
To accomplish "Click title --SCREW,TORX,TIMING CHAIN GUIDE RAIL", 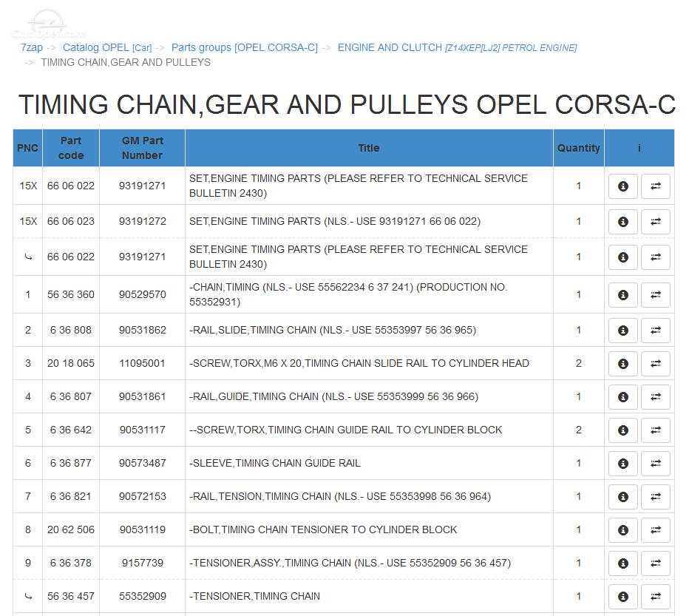I will [345, 430].
